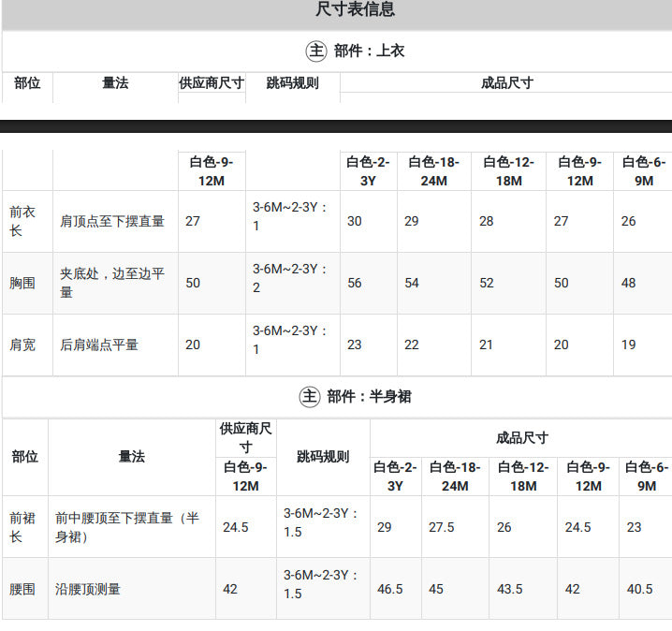Click 成品尺寸 header in the 半身裙 table
Viewport: 672px width, 631px height.
tap(522, 437)
